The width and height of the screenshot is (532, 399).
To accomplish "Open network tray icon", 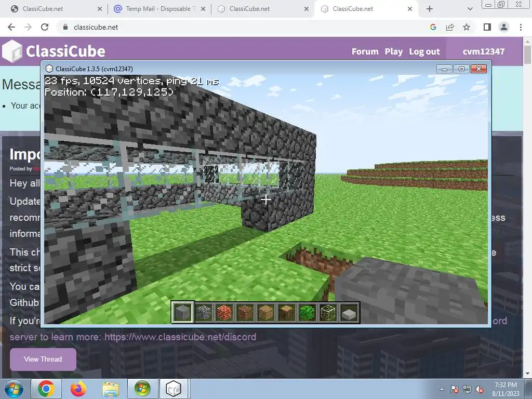I will click(467, 390).
